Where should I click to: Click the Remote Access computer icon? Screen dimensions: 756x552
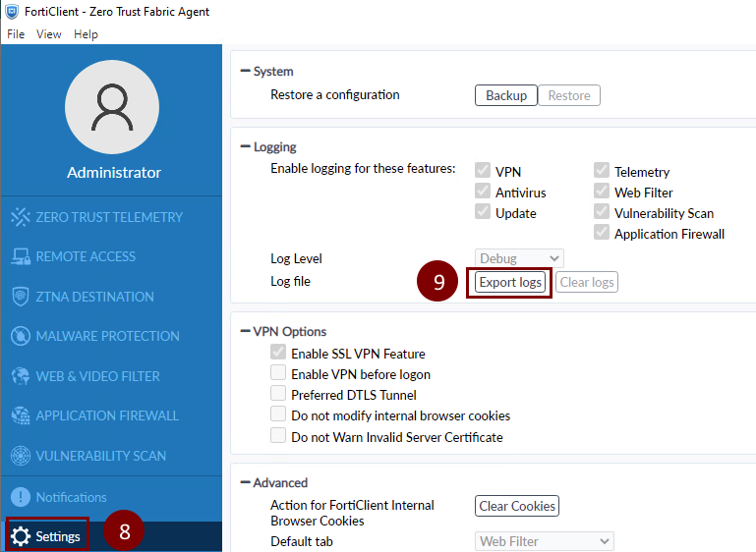click(x=21, y=256)
